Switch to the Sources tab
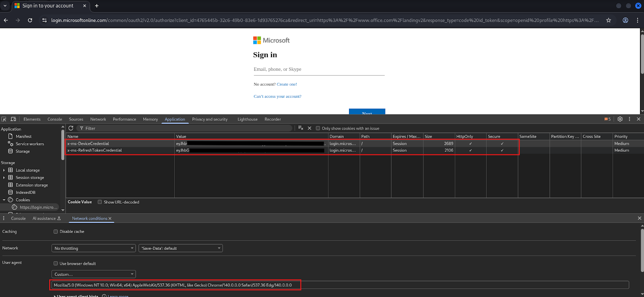Viewport: 644px width, 297px height. [76, 119]
